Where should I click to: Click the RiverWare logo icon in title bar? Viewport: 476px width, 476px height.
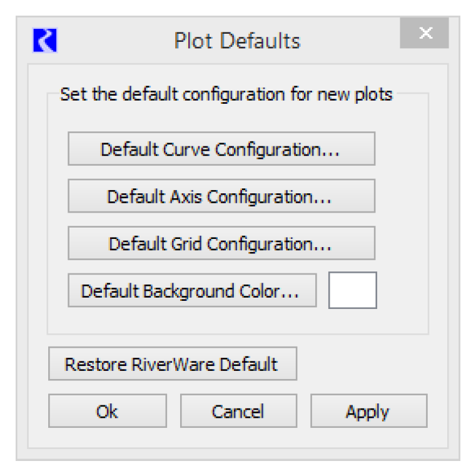pyautogui.click(x=41, y=41)
